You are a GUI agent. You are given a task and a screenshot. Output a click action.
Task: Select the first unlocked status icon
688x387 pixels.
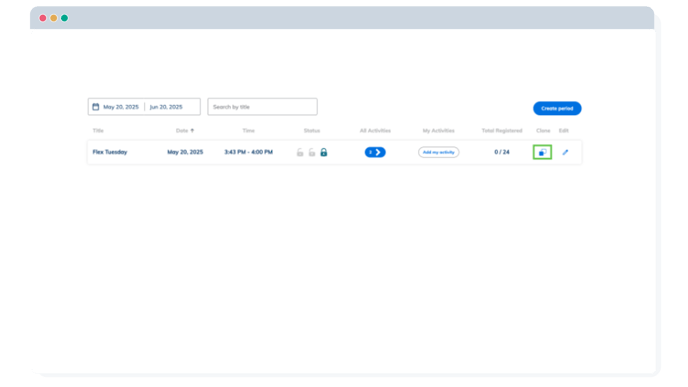[x=300, y=152]
